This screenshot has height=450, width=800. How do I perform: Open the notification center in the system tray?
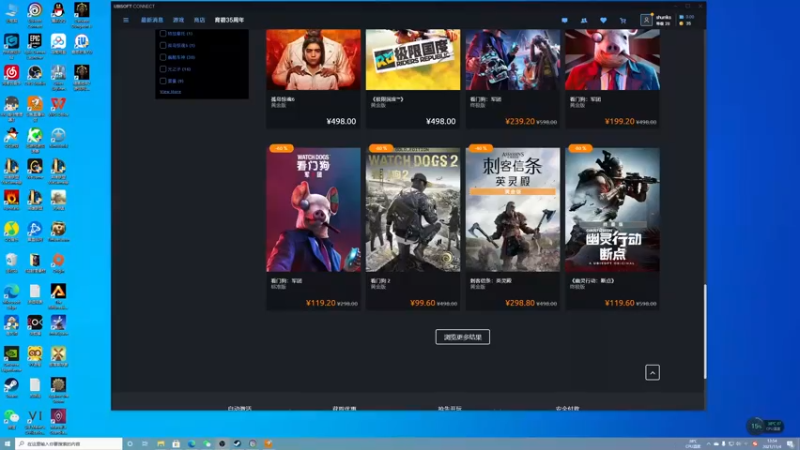[x=790, y=444]
